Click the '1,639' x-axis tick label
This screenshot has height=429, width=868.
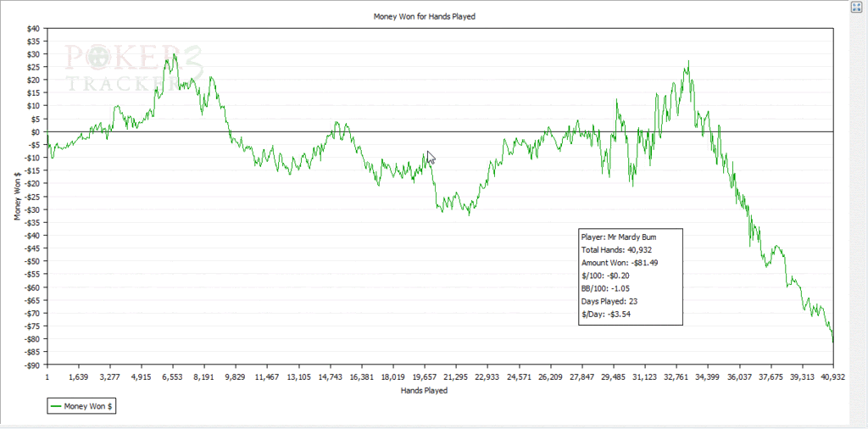(x=79, y=377)
